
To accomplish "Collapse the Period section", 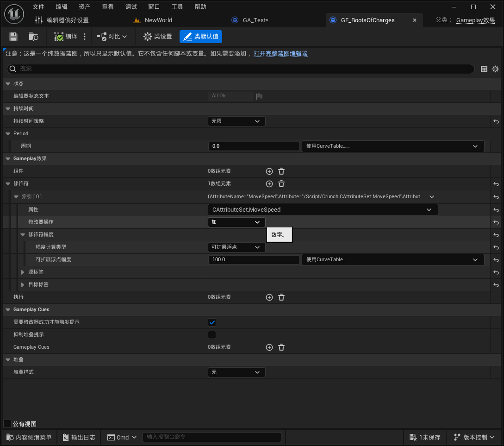I will tap(8, 134).
